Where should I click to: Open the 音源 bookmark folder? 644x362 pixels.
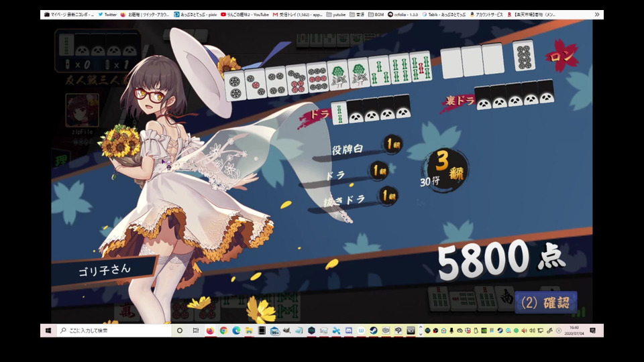point(357,14)
